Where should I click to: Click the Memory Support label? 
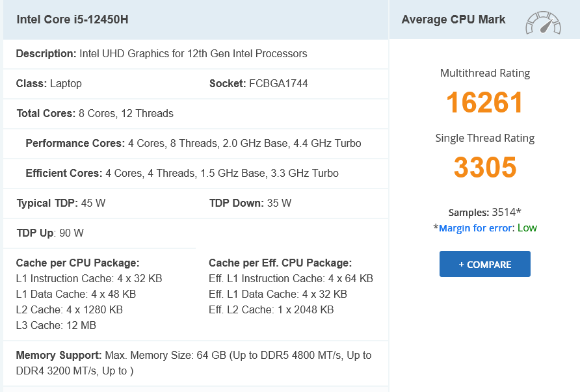pyautogui.click(x=59, y=355)
